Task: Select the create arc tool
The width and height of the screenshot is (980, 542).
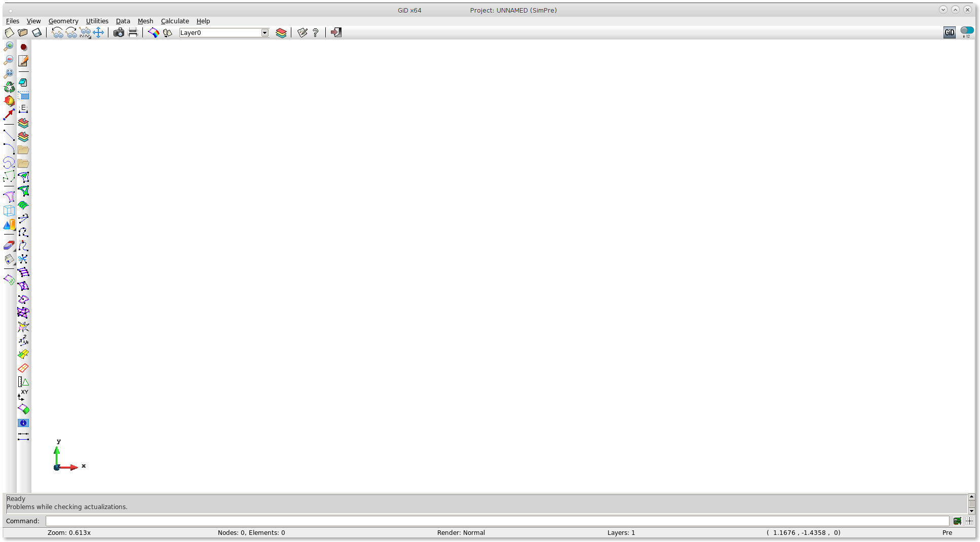Action: tap(9, 148)
